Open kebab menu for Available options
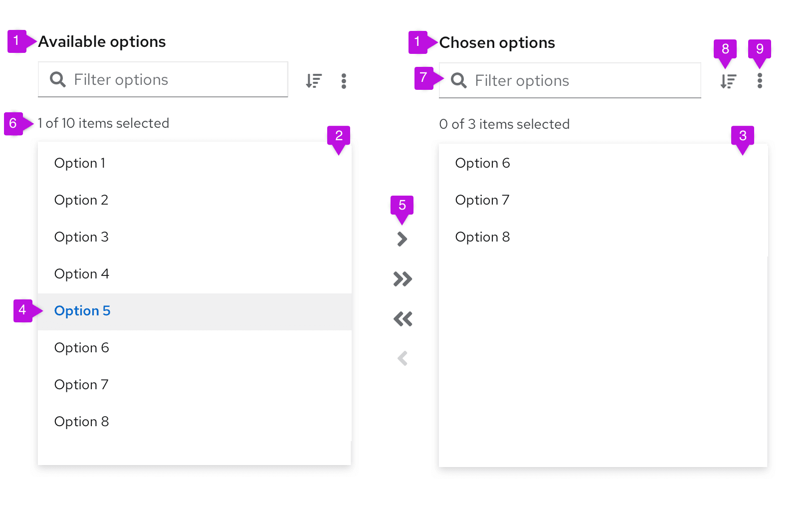 (x=344, y=81)
